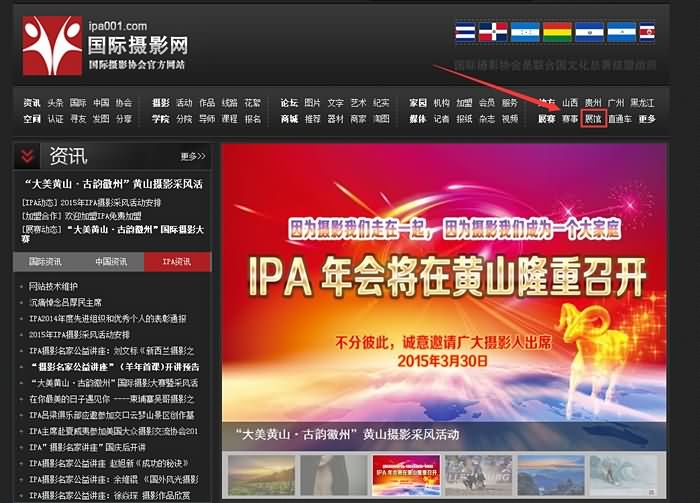The image size is (700, 503).
Task: Open the 贵州 regional link
Action: pyautogui.click(x=593, y=103)
